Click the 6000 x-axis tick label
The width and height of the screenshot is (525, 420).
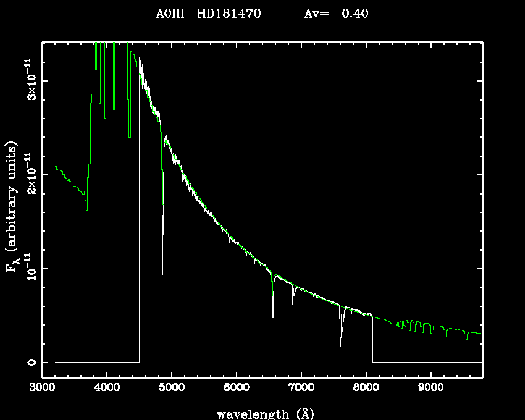[237, 388]
